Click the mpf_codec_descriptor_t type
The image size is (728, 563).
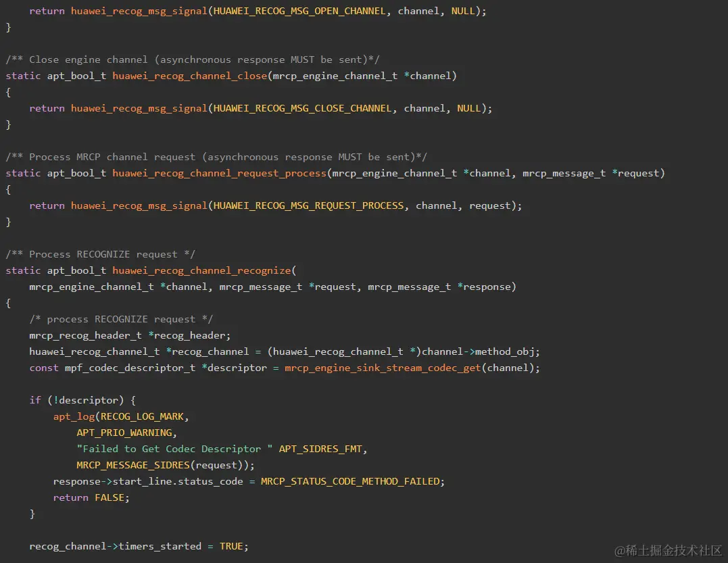[130, 368]
